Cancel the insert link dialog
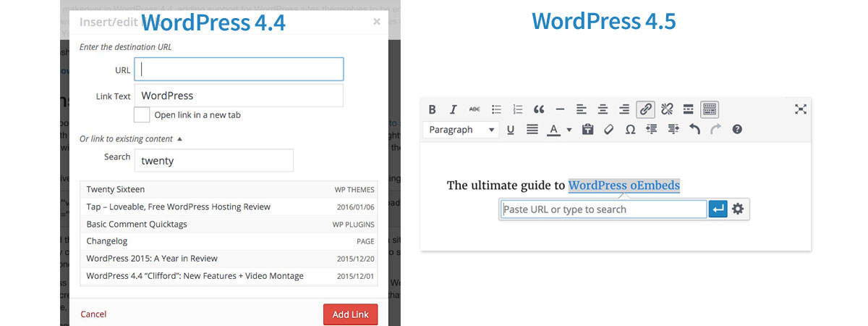This screenshot has width=868, height=326. point(93,314)
